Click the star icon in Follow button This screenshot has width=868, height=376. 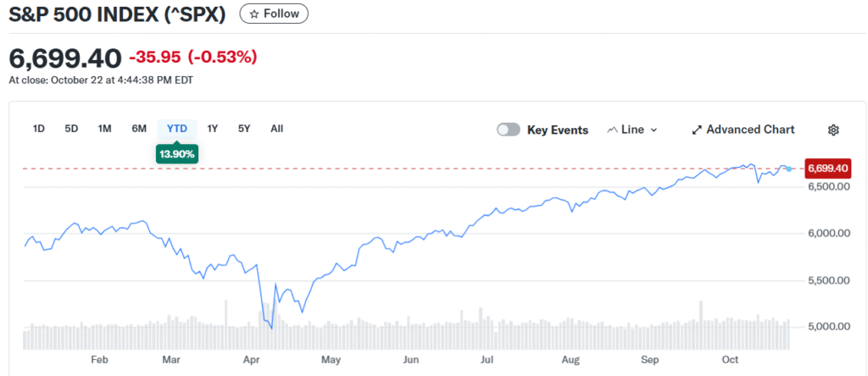point(254,14)
